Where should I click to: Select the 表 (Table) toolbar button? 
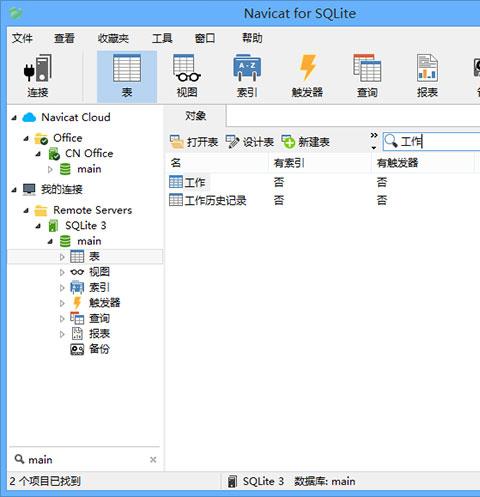point(127,76)
